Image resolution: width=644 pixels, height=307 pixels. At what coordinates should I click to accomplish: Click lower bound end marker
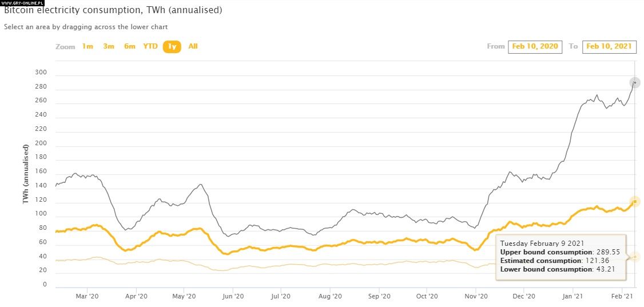pyautogui.click(x=634, y=257)
